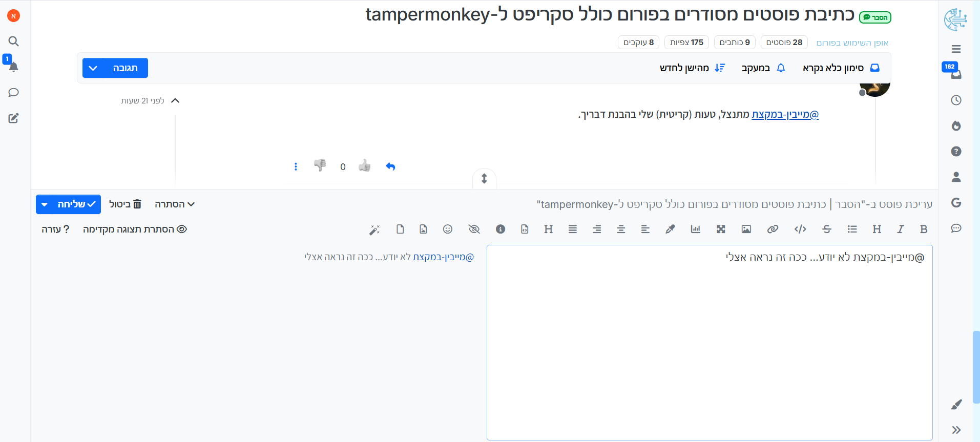Insert a picture from the composer toolbar
This screenshot has width=980, height=442.
click(746, 229)
